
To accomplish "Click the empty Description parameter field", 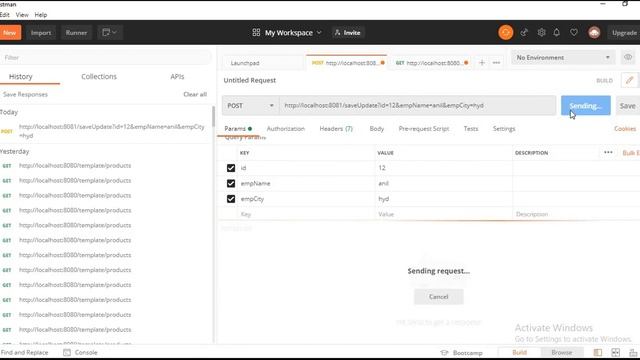I will (x=576, y=214).
